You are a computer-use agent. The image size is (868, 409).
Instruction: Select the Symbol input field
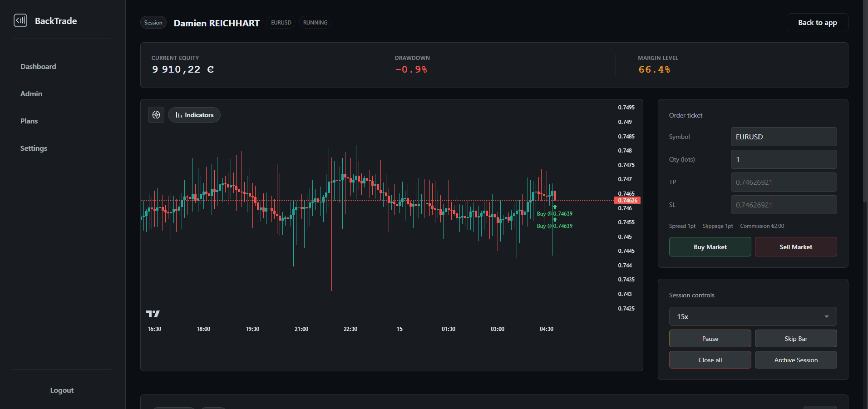[x=784, y=137]
